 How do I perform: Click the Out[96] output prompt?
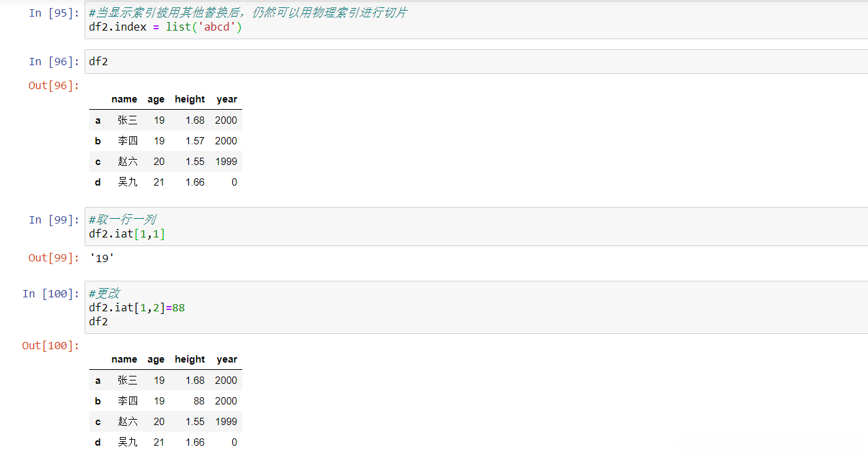54,85
